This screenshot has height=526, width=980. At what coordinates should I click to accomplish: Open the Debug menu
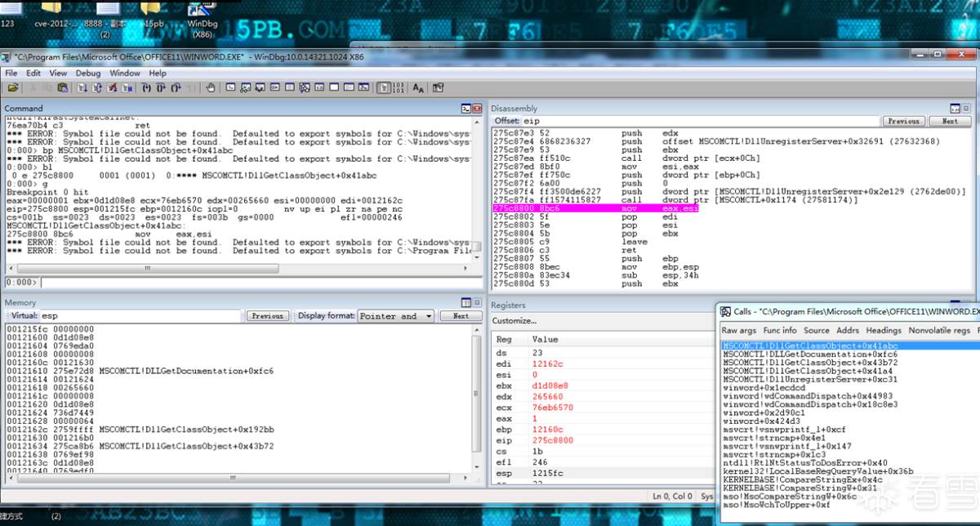tap(88, 73)
